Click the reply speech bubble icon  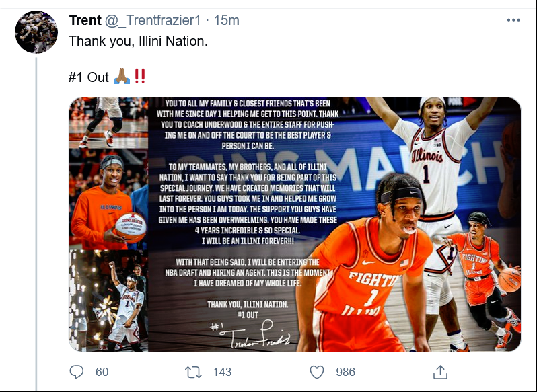pyautogui.click(x=77, y=371)
